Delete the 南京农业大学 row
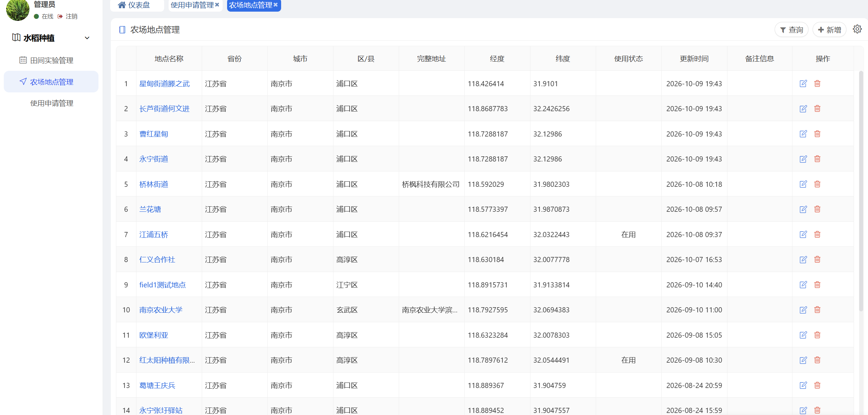The height and width of the screenshot is (415, 868). pos(817,310)
